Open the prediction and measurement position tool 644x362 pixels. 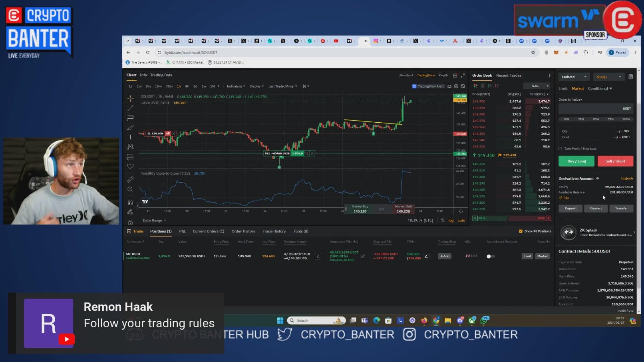(x=130, y=157)
